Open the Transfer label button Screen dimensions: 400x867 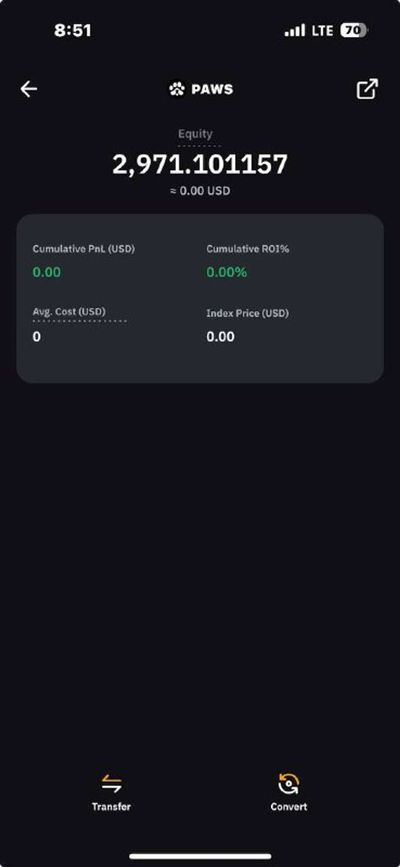click(111, 807)
